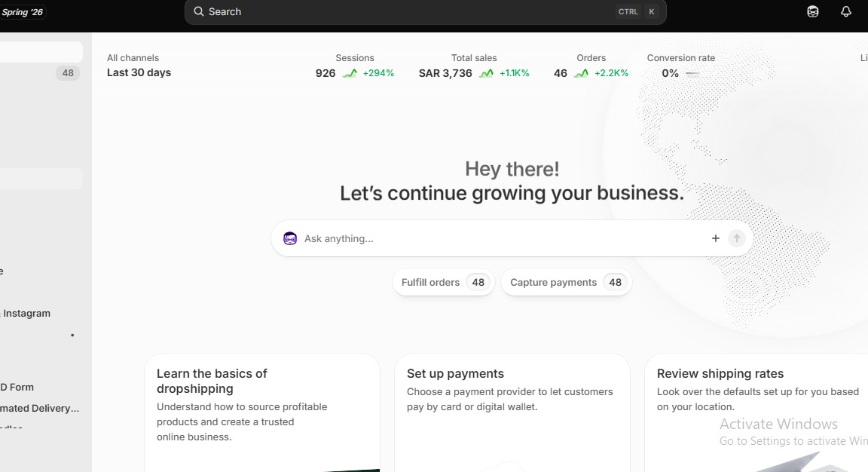This screenshot has width=868, height=472.
Task: Click the search magnifier icon
Action: tap(199, 11)
